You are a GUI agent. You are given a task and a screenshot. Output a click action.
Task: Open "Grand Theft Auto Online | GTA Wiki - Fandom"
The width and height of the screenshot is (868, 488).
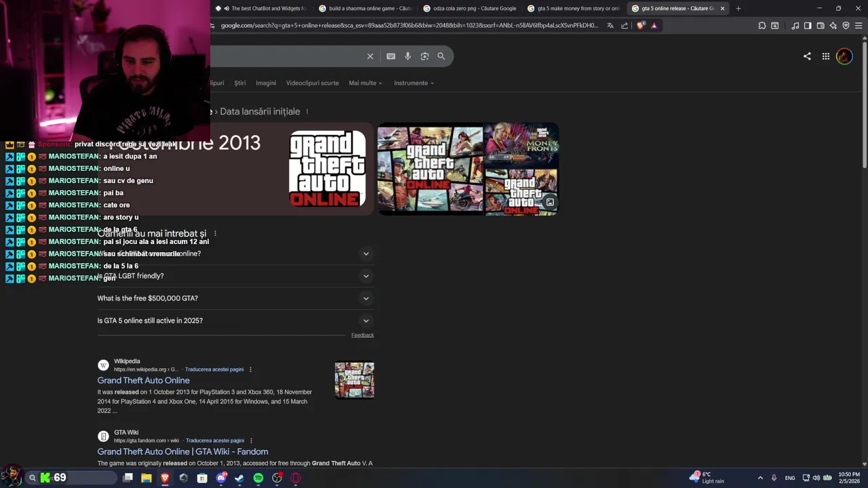click(x=182, y=451)
